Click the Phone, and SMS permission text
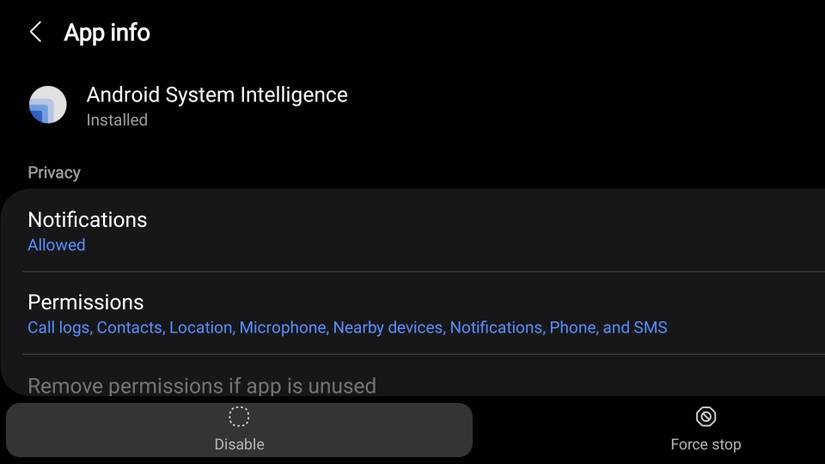825x464 pixels. (609, 328)
